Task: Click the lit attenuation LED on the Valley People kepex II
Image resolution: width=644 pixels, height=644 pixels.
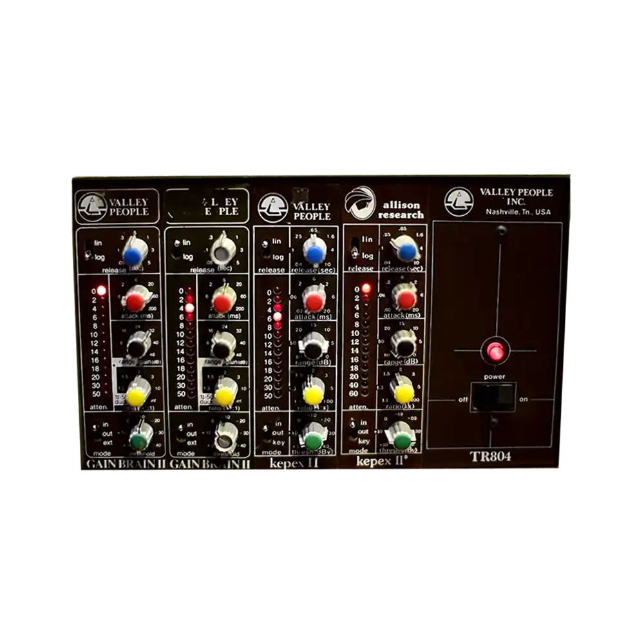Action: pyautogui.click(x=278, y=316)
